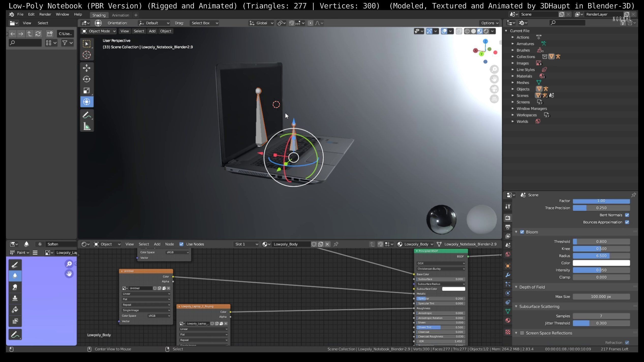This screenshot has height=362, width=644.
Task: Choose the 3D Cursor tool
Action: coord(86,55)
